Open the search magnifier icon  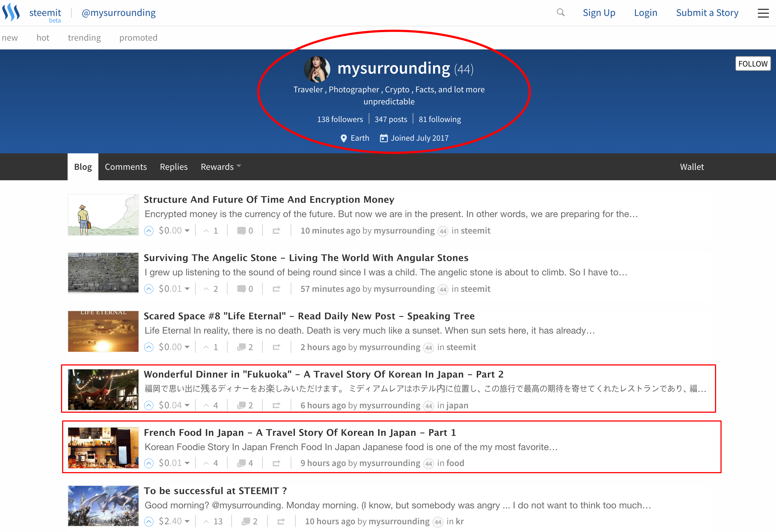pos(561,13)
